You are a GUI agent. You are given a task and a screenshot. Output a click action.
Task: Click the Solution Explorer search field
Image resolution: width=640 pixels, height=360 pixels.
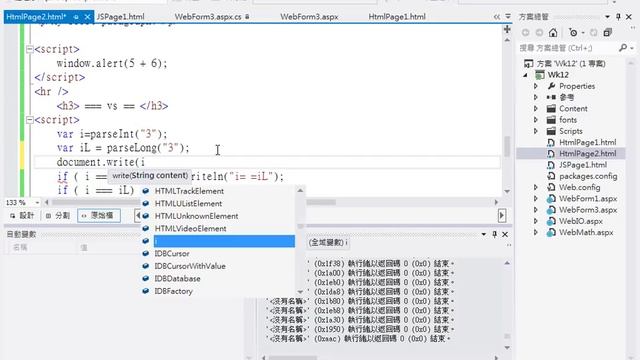pyautogui.click(x=568, y=48)
